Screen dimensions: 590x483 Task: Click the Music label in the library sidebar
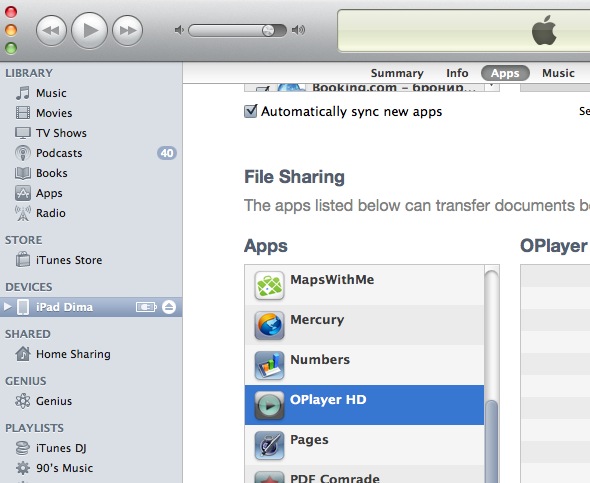(51, 93)
